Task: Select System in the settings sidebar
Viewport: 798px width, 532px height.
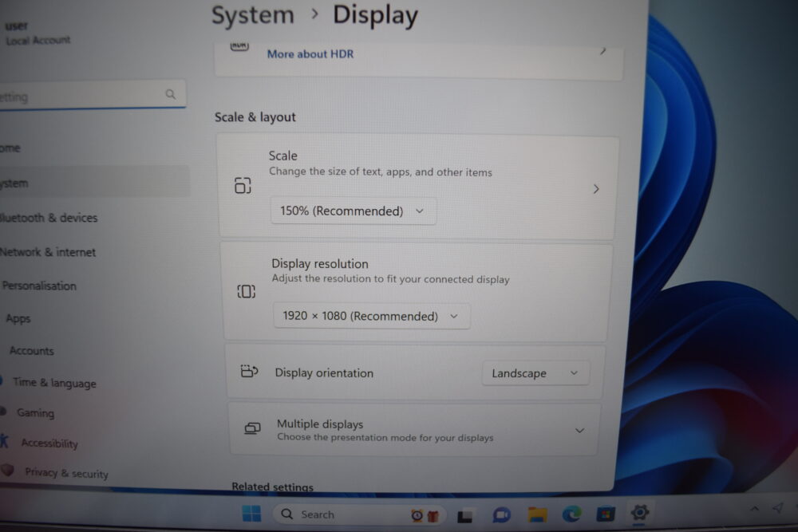Action: tap(94, 182)
